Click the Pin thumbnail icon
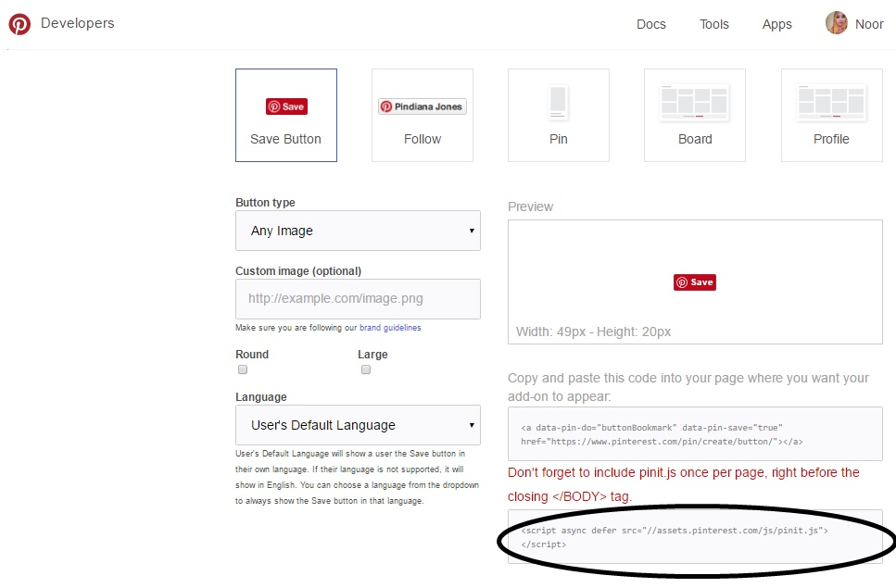 point(558,102)
